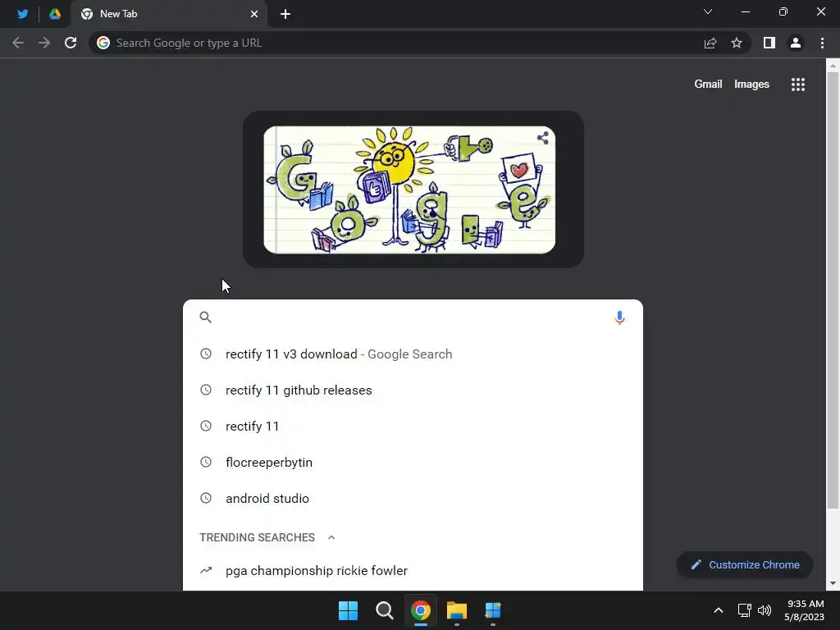Open the Google Doodle illustration
The height and width of the screenshot is (630, 840).
tap(409, 189)
